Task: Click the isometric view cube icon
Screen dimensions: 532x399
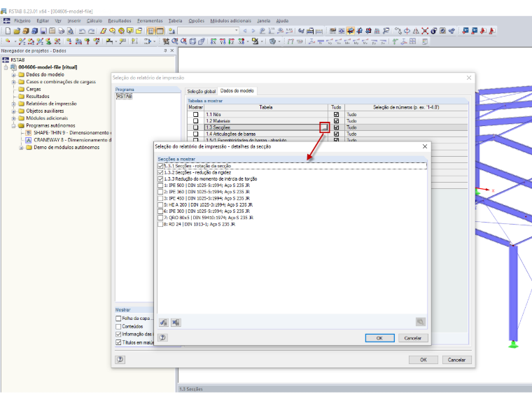Action: point(192,41)
